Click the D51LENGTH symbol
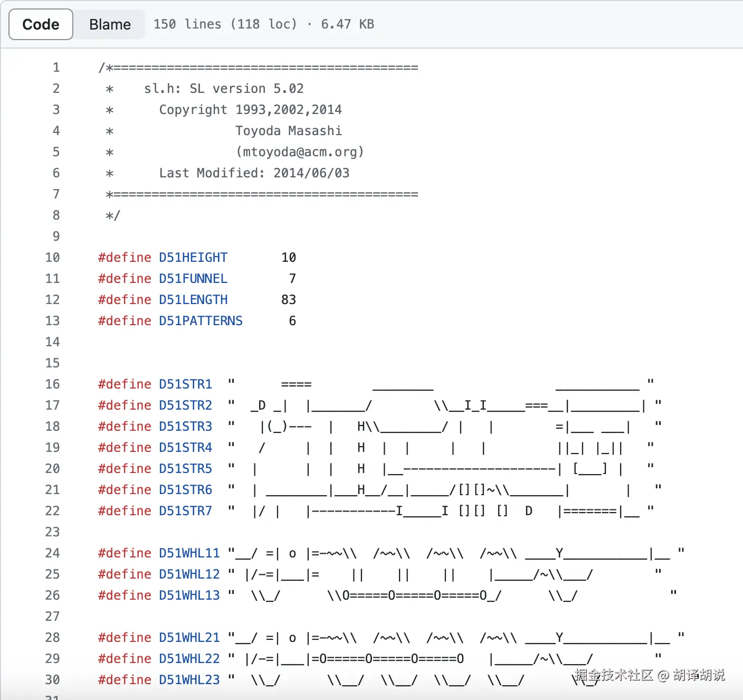The image size is (743, 700). point(193,300)
